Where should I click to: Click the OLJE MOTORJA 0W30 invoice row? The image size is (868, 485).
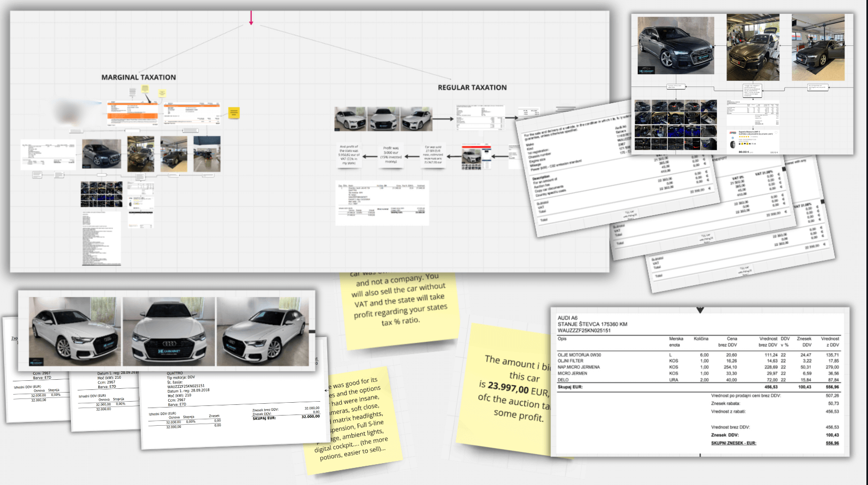(x=698, y=355)
